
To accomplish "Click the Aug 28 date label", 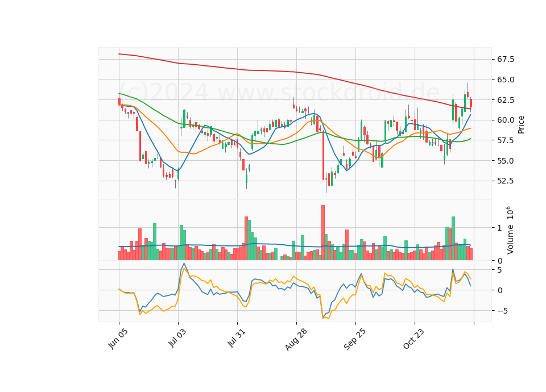I will [296, 339].
